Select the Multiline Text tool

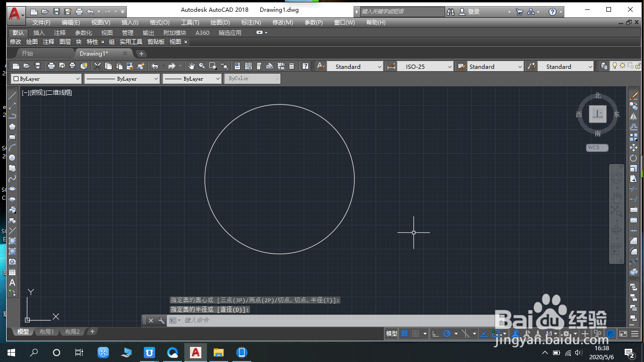click(x=12, y=282)
